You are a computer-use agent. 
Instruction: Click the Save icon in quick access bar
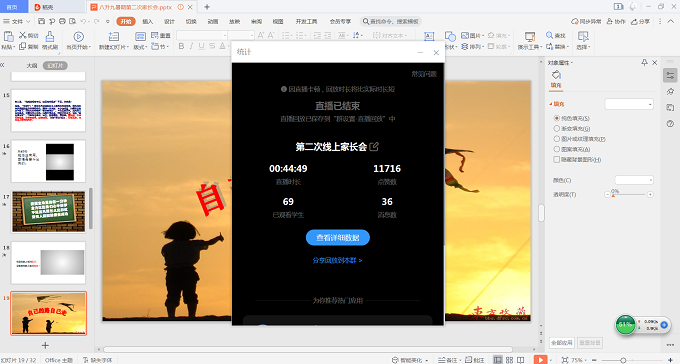pos(41,21)
